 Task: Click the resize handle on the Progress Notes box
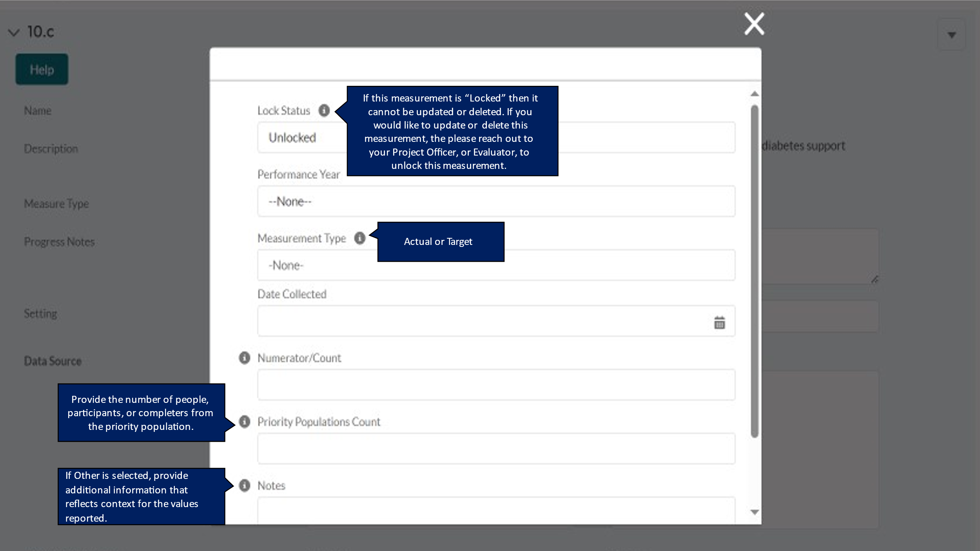coord(875,279)
